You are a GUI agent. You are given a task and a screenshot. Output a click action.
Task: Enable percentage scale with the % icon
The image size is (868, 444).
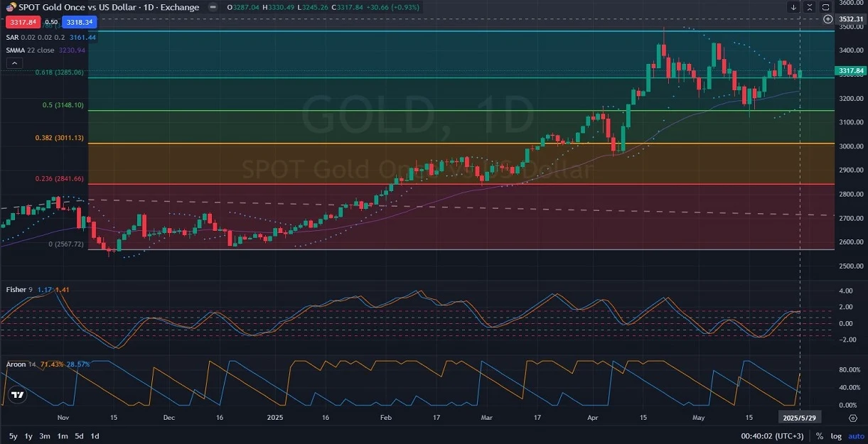(x=819, y=435)
